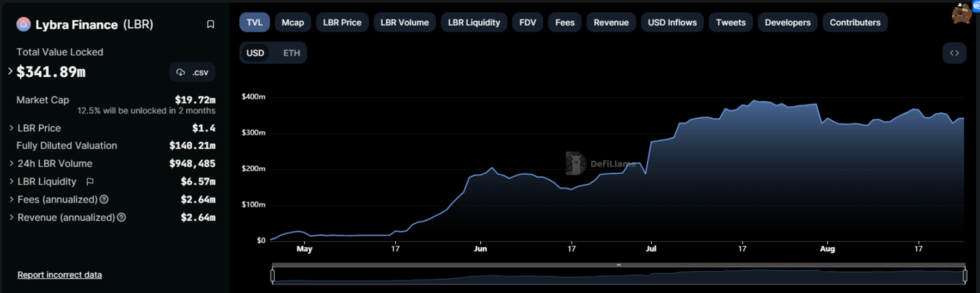Click right handle of chart range slider
This screenshot has width=980, height=293.
coord(965,276)
